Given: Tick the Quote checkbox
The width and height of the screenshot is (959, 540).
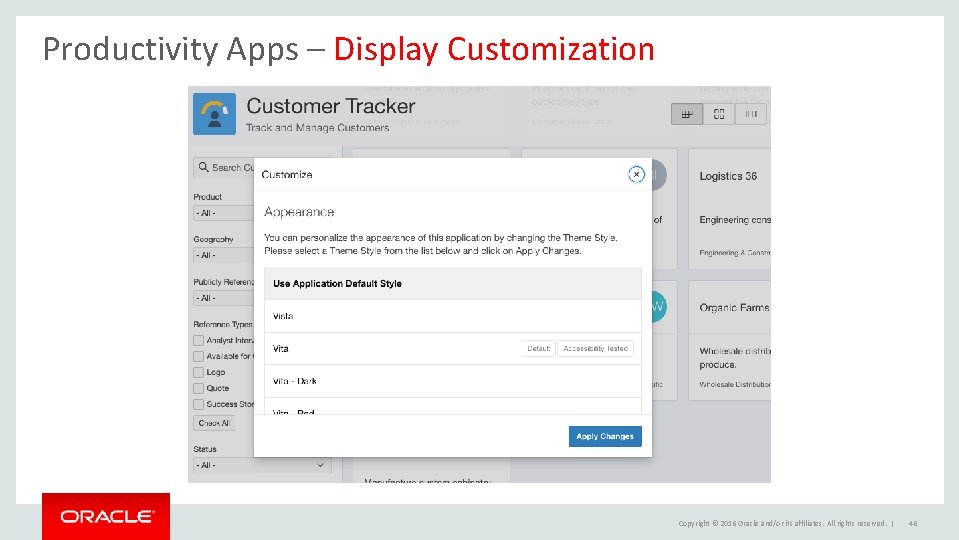Looking at the screenshot, I should point(198,388).
